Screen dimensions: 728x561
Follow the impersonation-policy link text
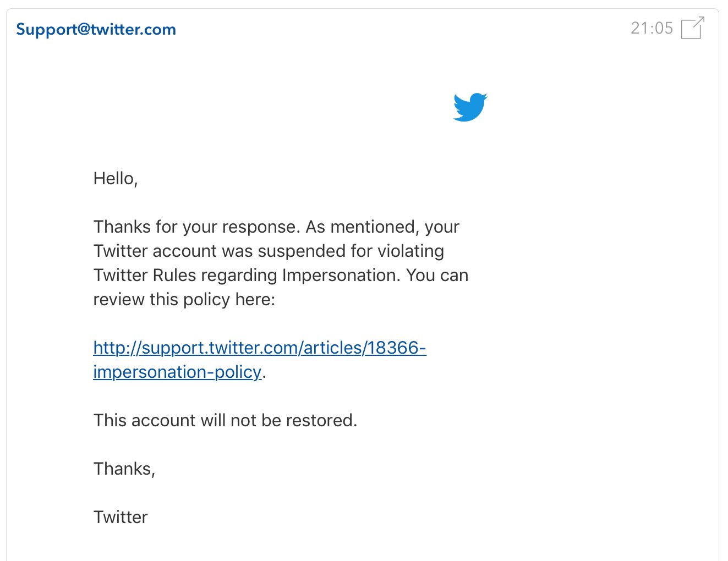pos(177,372)
